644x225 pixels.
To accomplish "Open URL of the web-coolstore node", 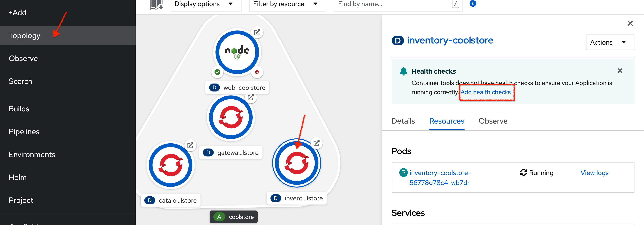I will click(257, 33).
